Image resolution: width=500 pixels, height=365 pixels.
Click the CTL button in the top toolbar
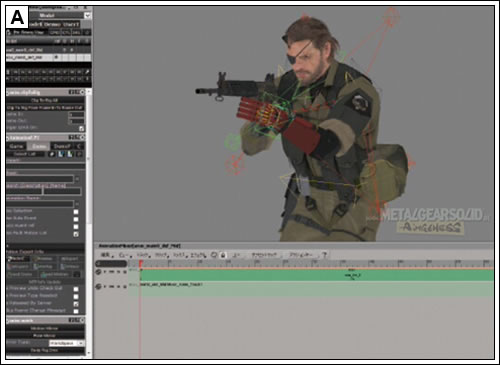pyautogui.click(x=66, y=33)
